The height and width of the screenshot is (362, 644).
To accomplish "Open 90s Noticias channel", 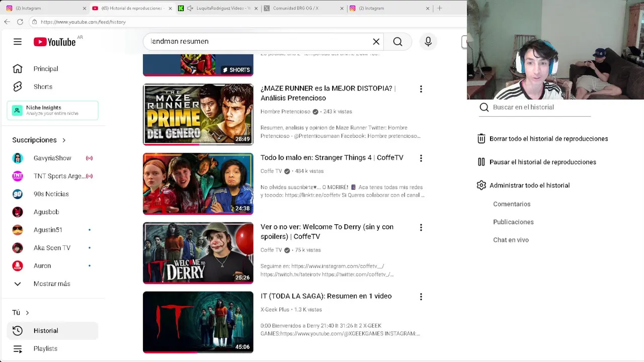I will [52, 194].
